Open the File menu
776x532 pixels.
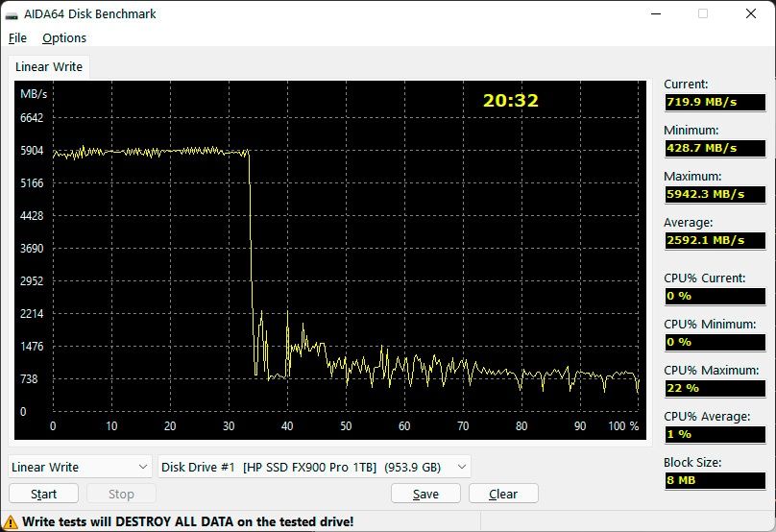tap(18, 38)
